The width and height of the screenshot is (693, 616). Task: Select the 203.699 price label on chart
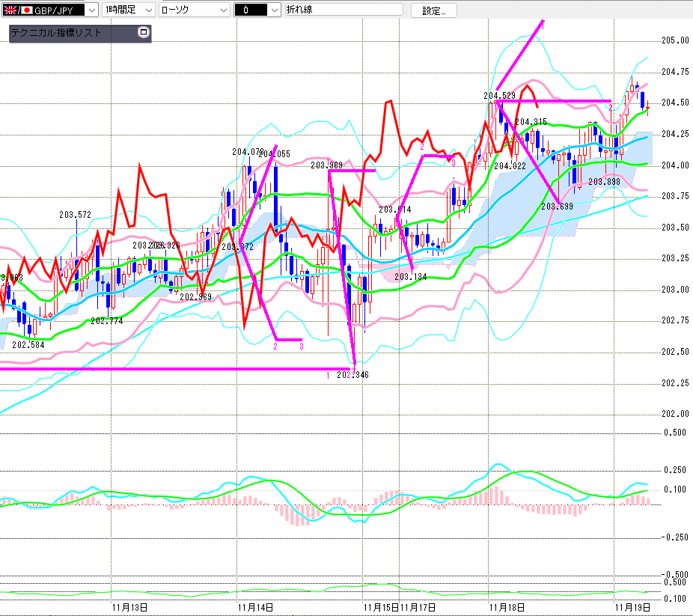(x=557, y=206)
